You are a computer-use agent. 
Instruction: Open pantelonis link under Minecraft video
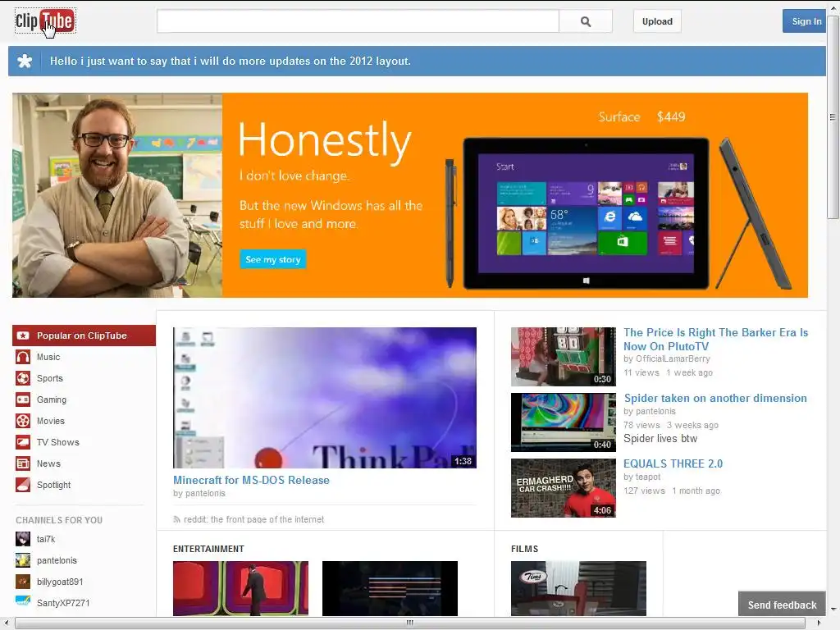click(205, 493)
